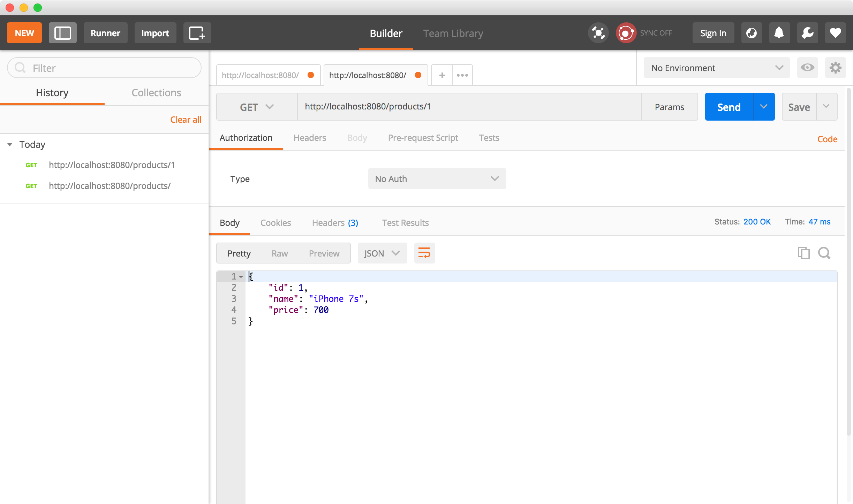Open Save options dropdown arrow
853x504 pixels.
826,106
